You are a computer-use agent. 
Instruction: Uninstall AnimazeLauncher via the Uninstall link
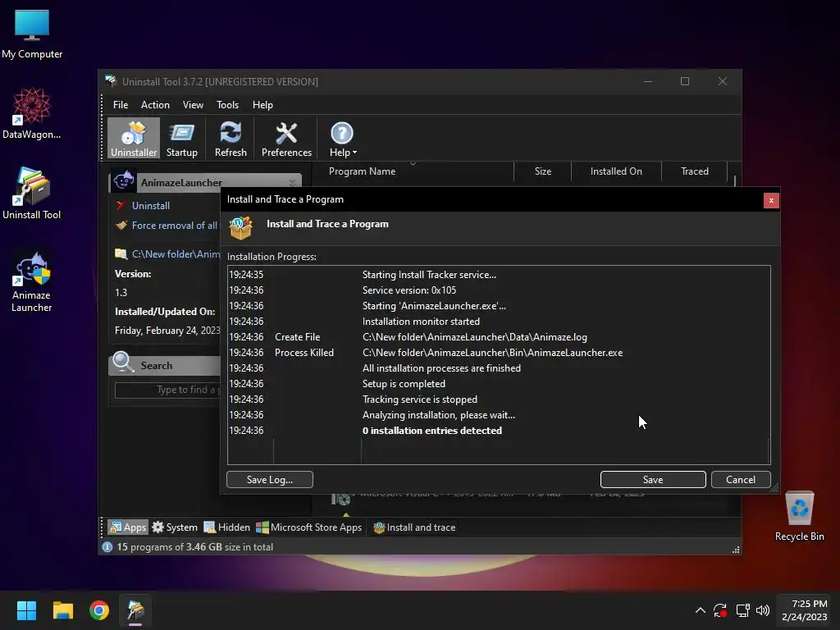click(151, 206)
